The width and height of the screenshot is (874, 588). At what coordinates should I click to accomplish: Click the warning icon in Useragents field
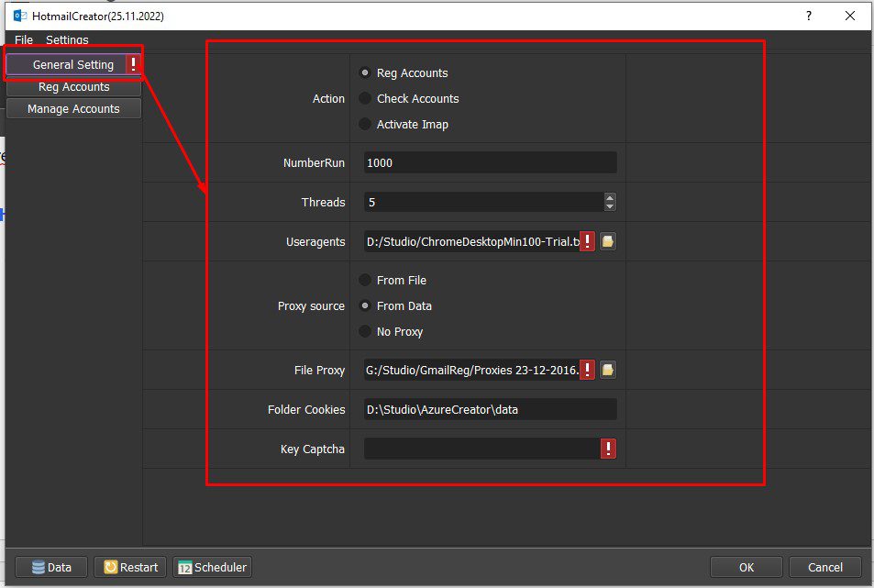coord(587,241)
